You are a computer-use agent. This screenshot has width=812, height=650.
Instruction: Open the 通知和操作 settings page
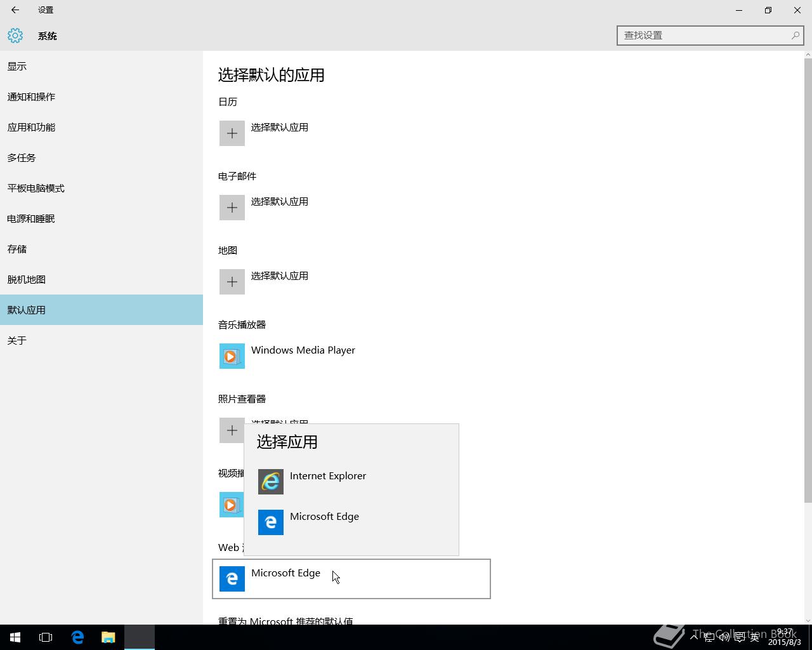[x=101, y=96]
